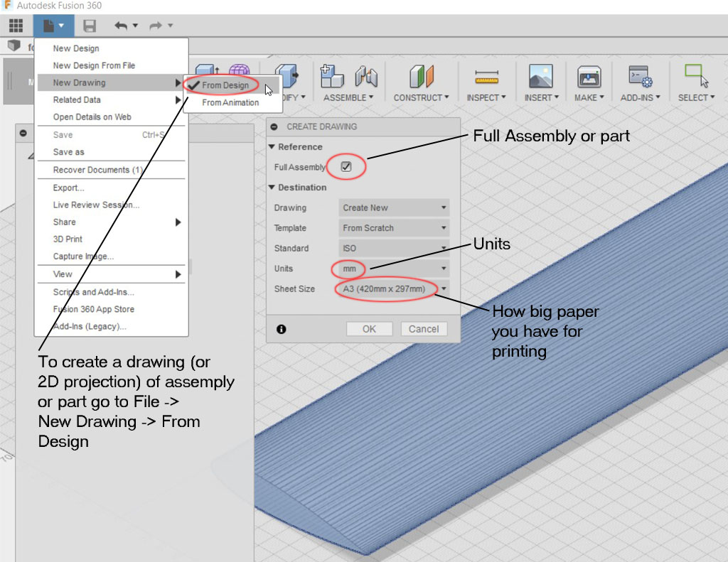This screenshot has width=728, height=562.
Task: Open Fusion 360 App Store
Action: [x=112, y=309]
